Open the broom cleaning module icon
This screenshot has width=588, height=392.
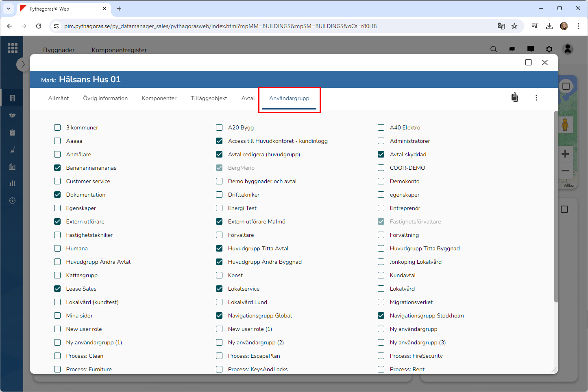pyautogui.click(x=12, y=150)
